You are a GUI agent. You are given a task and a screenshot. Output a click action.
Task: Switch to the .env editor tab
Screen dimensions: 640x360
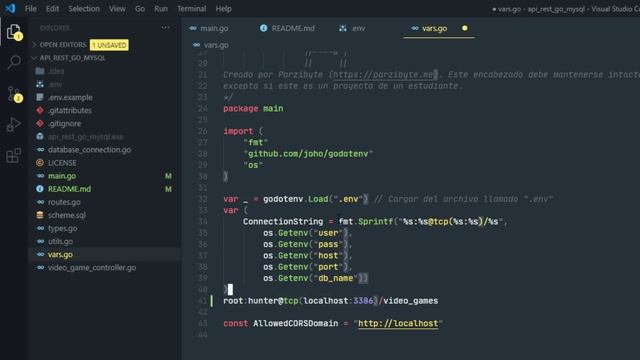tap(352, 28)
